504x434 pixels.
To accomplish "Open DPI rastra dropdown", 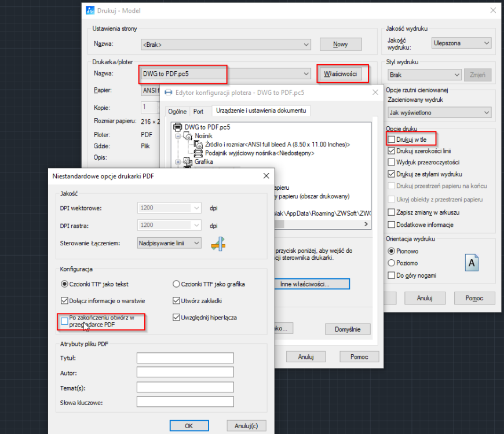I will tap(169, 225).
